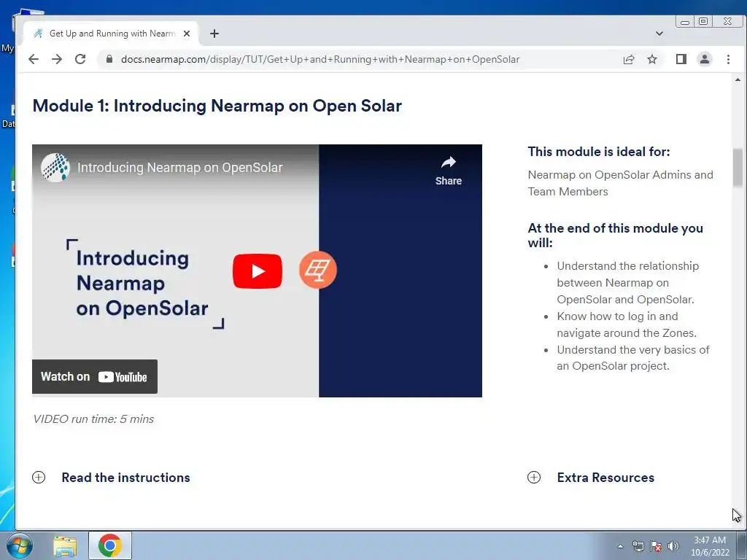This screenshot has height=560, width=747.
Task: Click bullet 'Understand the very basics of an OpenSolar project'
Action: click(x=633, y=358)
